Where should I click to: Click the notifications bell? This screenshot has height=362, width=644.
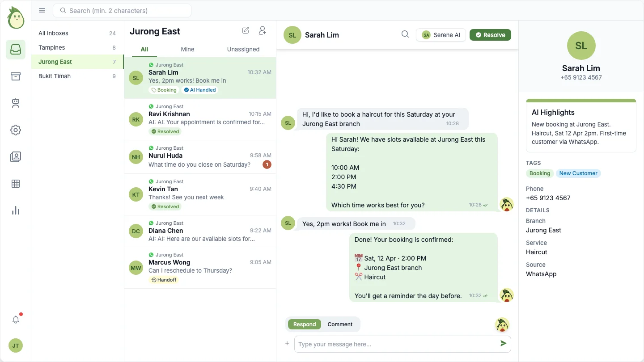(16, 320)
